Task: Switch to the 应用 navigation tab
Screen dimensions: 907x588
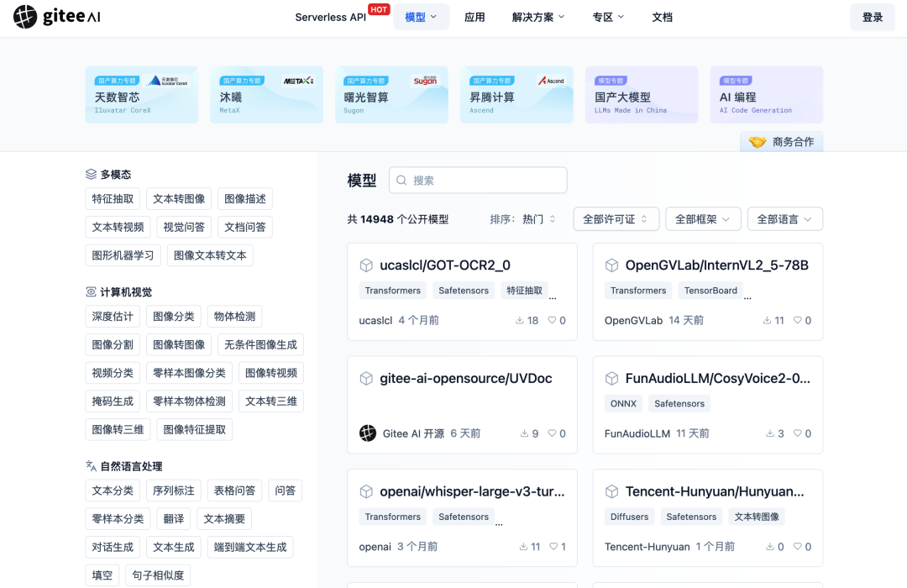Action: (475, 16)
